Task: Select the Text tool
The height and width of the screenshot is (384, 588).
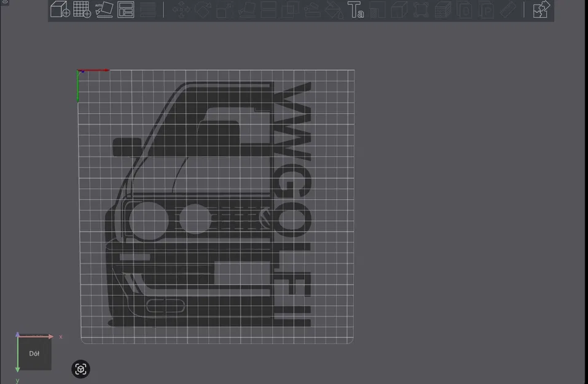Action: tap(356, 10)
